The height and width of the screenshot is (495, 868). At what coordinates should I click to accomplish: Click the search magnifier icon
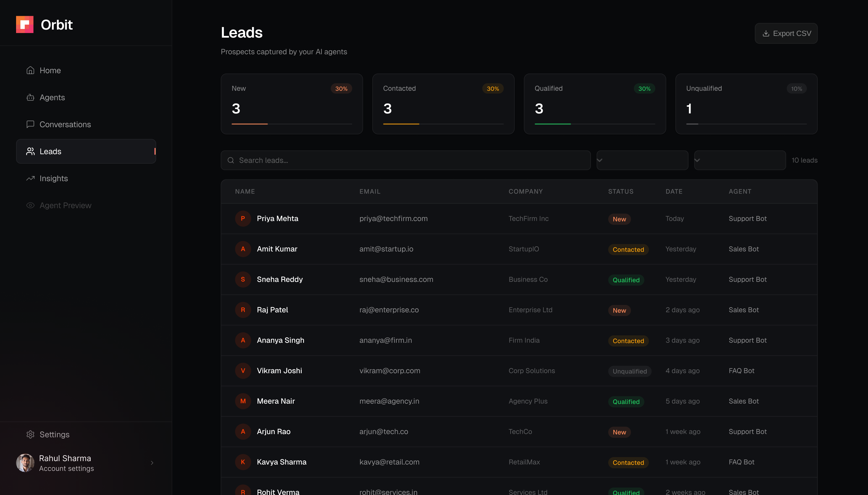231,160
